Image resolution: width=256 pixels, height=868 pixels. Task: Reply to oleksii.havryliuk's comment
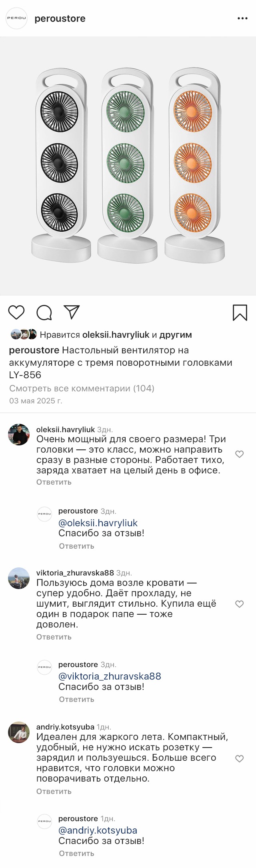pos(54,482)
